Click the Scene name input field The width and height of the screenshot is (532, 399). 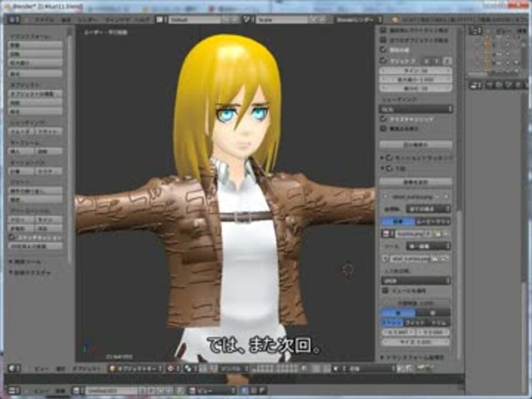282,20
